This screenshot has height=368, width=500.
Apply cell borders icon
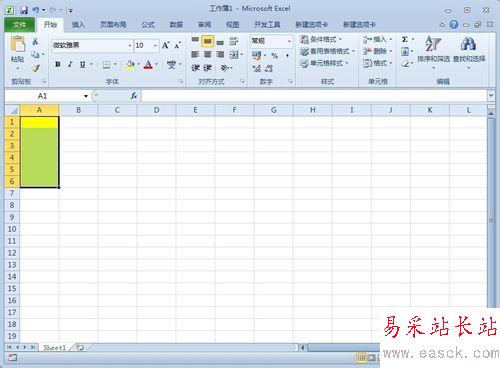pyautogui.click(x=106, y=65)
